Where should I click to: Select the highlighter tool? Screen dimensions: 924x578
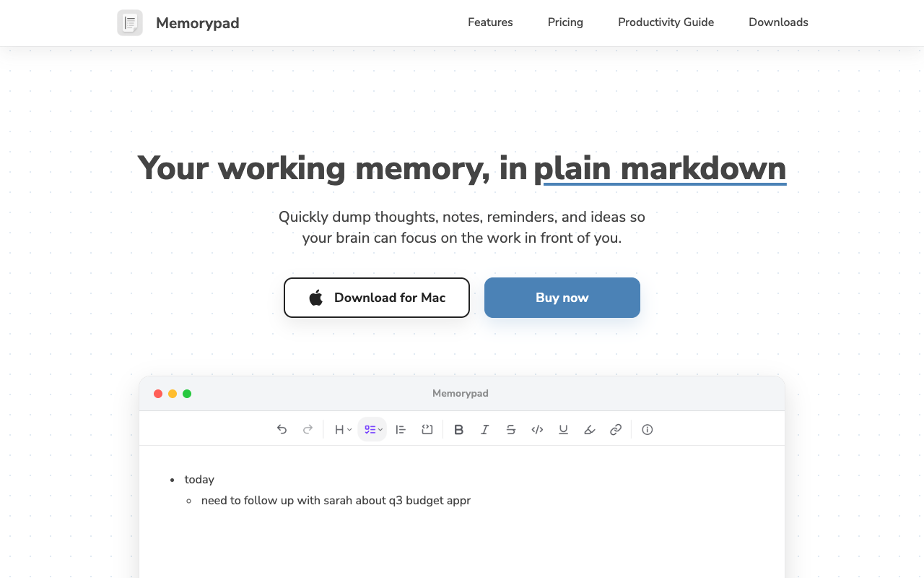click(590, 429)
